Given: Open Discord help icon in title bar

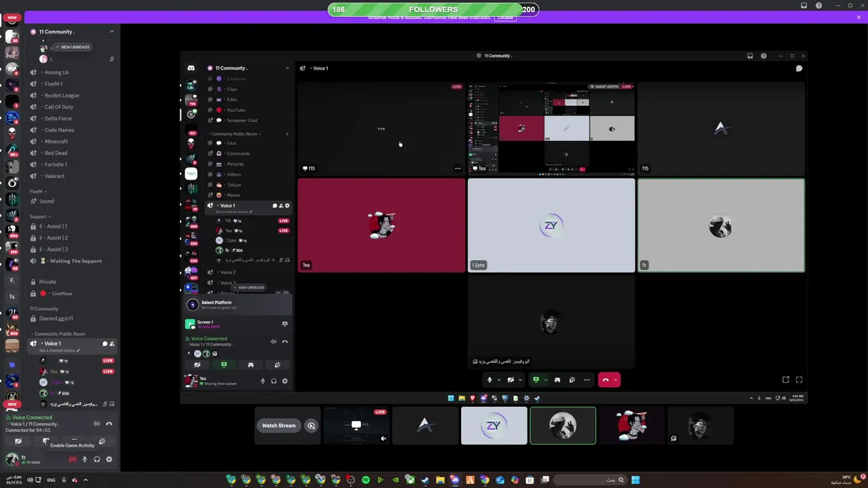Looking at the screenshot, I should point(818,5).
